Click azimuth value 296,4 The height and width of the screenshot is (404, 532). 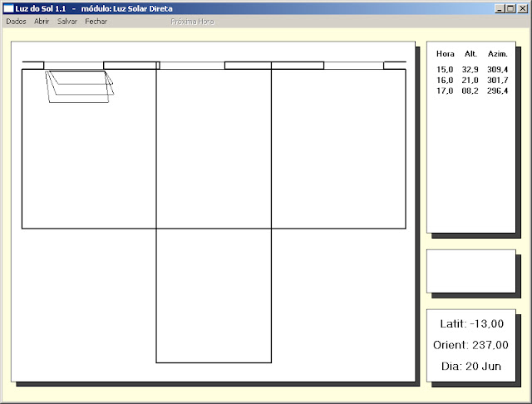point(497,91)
